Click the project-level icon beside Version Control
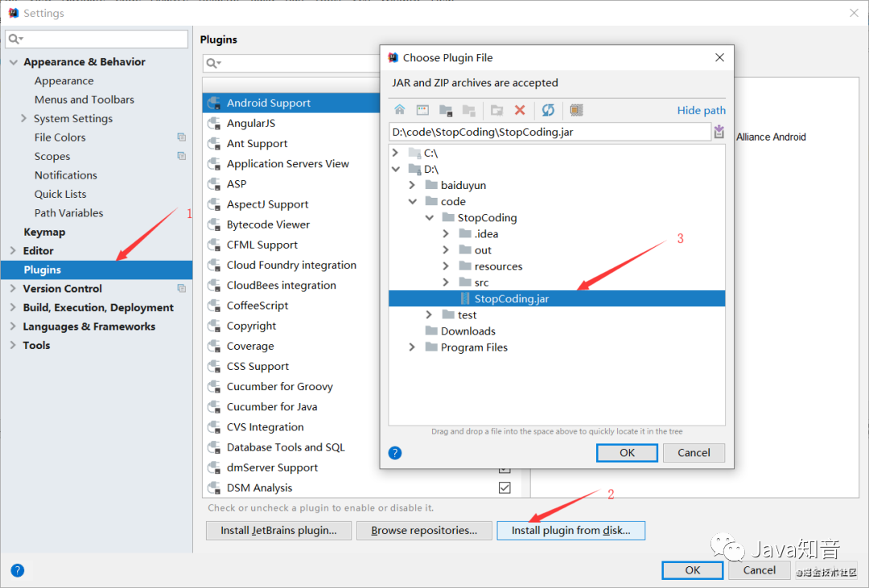The image size is (869, 588). click(x=181, y=288)
